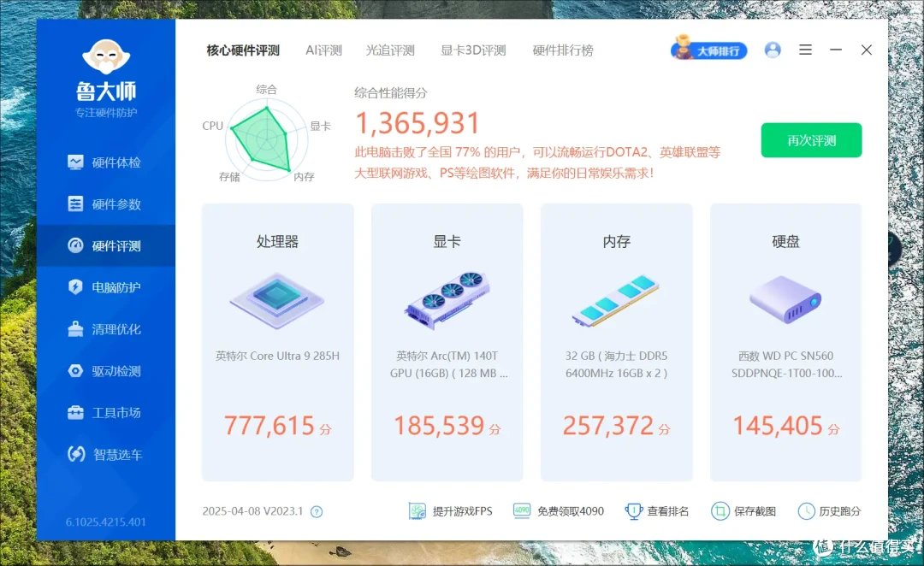
Task: Open 清理优化 sidebar item
Action: pos(105,329)
